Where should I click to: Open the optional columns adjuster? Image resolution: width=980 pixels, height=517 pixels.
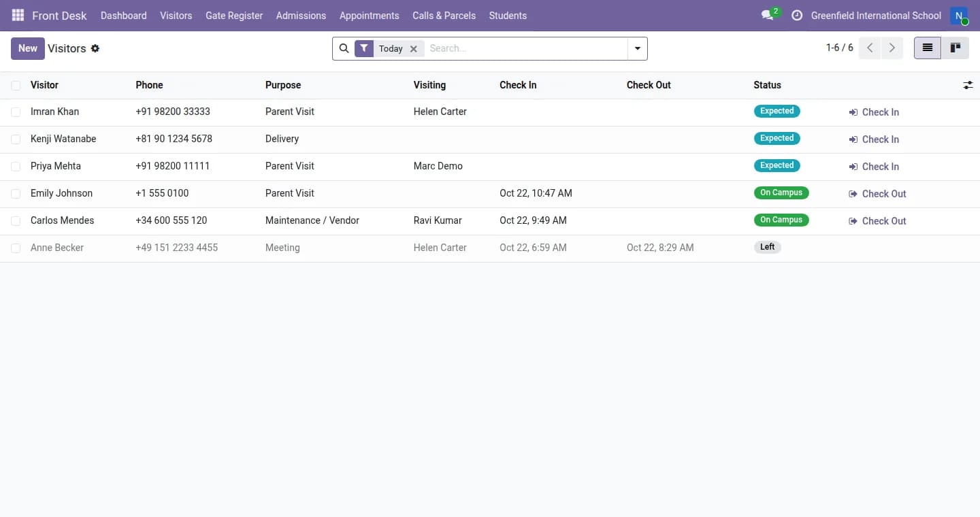(x=968, y=85)
